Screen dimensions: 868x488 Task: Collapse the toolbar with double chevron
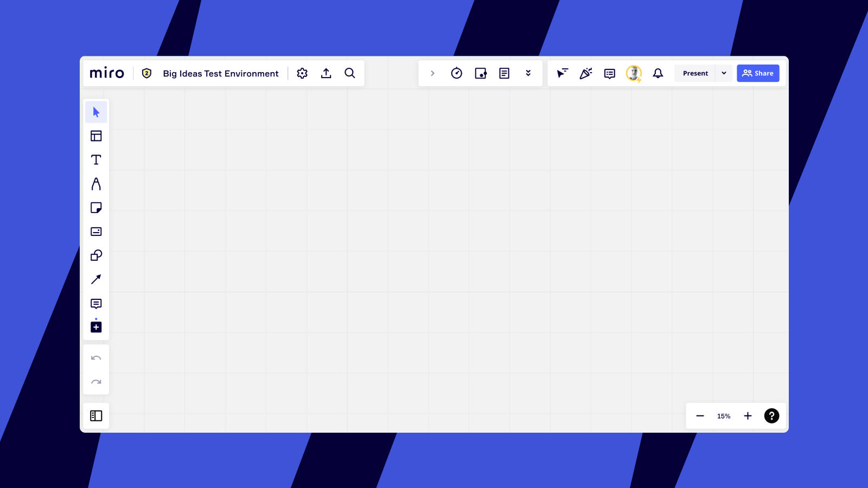pyautogui.click(x=528, y=73)
